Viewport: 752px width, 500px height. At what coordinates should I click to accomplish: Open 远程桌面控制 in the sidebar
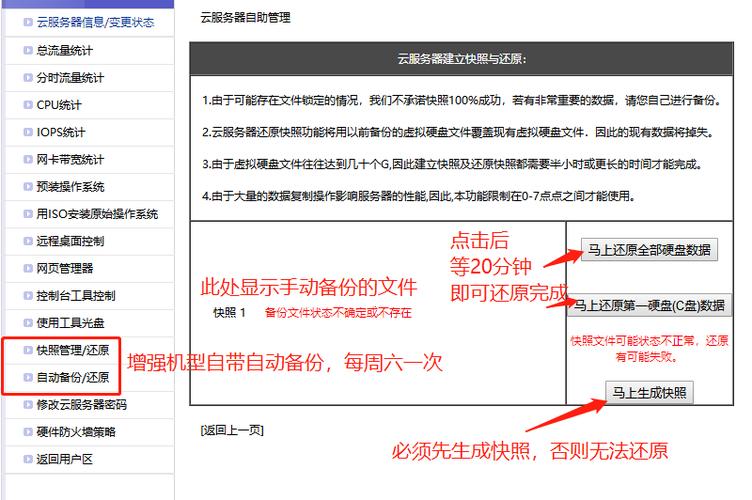(70, 241)
